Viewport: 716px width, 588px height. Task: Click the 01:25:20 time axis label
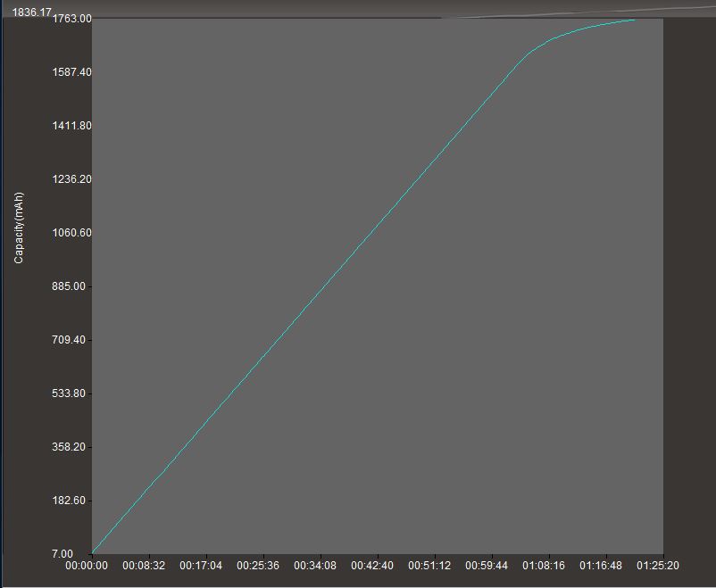point(658,566)
